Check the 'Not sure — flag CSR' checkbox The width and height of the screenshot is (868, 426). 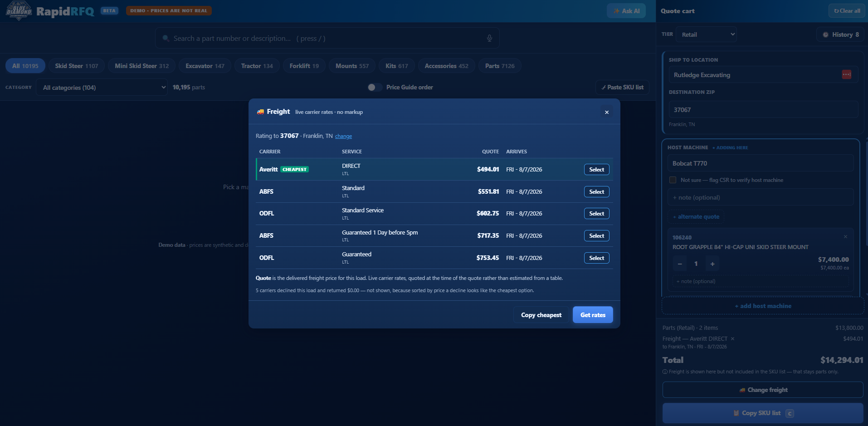coord(673,180)
